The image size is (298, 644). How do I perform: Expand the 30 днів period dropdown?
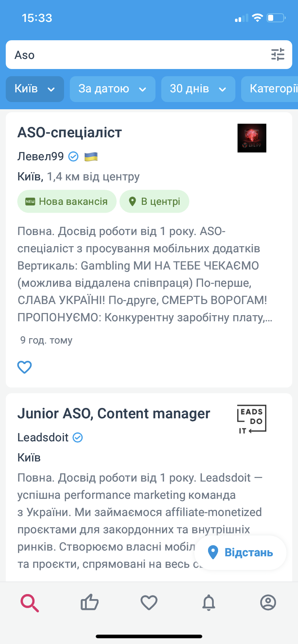(198, 89)
